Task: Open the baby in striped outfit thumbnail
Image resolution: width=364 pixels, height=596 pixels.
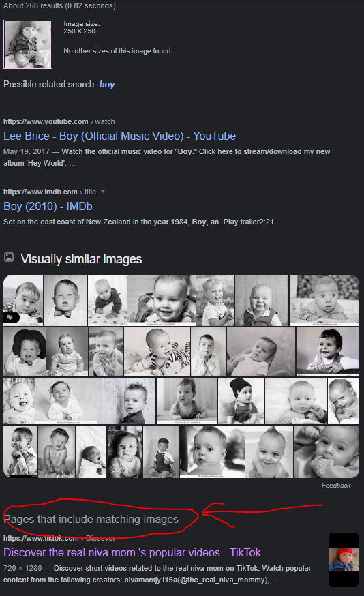Action: point(157,352)
